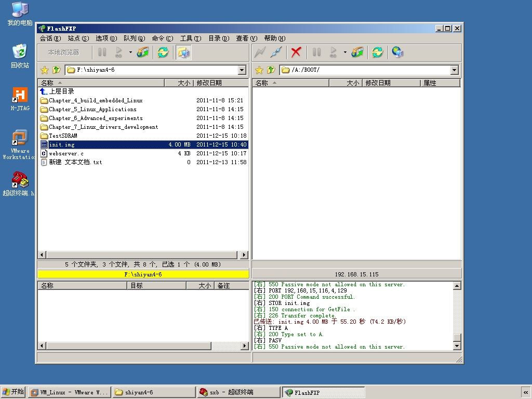This screenshot has height=399, width=532.
Task: Click the right pane abort transfer icon
Action: click(x=357, y=52)
